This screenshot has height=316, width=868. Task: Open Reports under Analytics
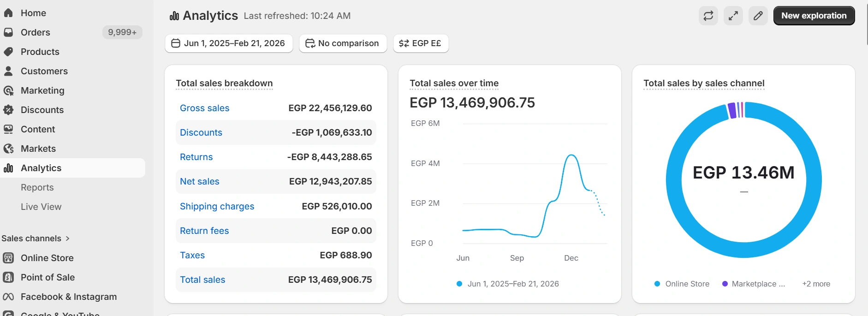pos(37,187)
